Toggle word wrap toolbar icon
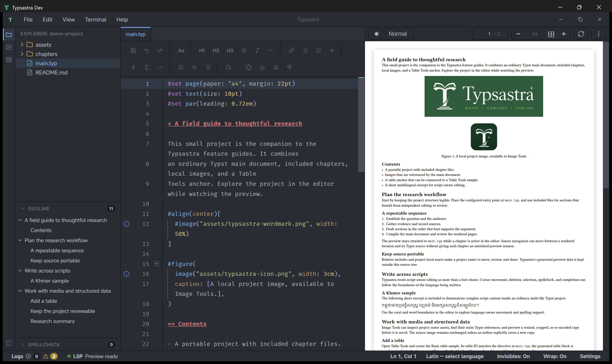612x364 pixels. [276, 67]
